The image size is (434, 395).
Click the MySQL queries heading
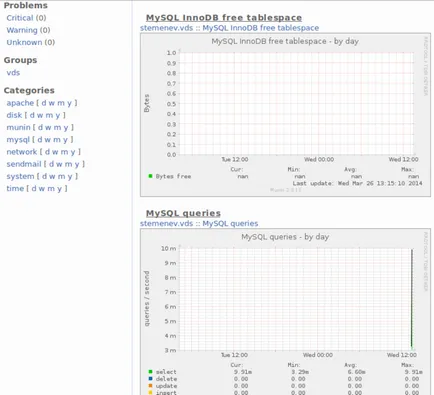183,213
